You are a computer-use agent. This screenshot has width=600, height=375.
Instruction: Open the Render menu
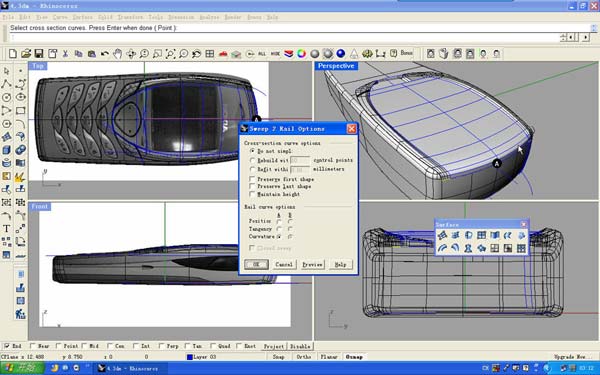233,17
